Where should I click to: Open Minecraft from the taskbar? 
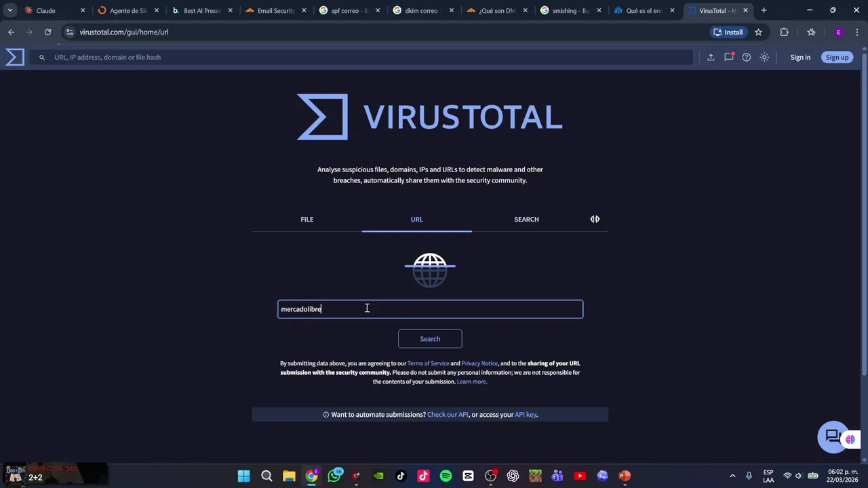[x=535, y=476]
